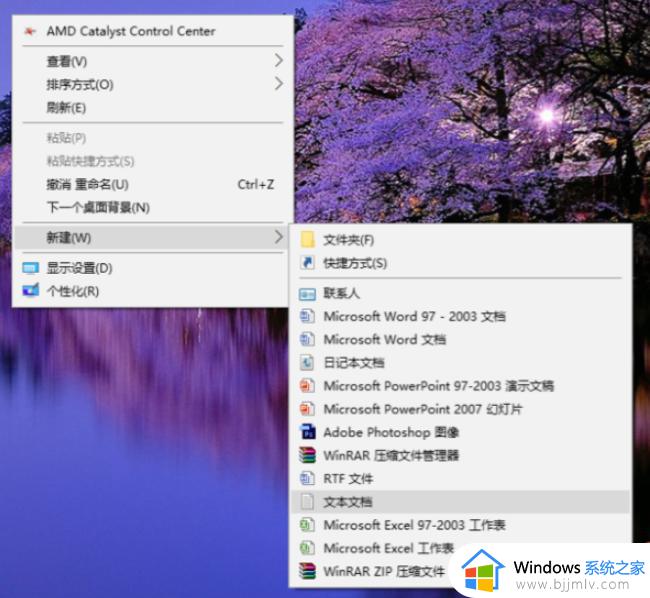This screenshot has width=650, height=598.
Task: Choose 下一个桌面背景(N)
Action: click(x=153, y=207)
